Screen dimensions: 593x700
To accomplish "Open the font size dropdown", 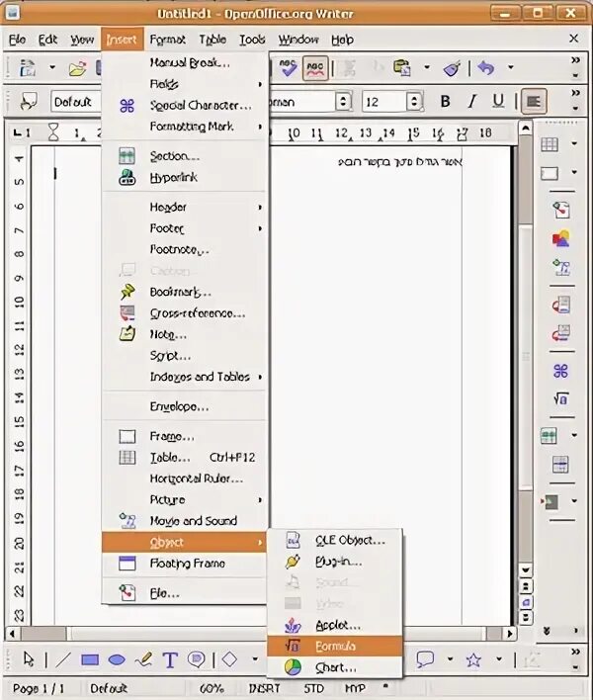I will tap(414, 102).
